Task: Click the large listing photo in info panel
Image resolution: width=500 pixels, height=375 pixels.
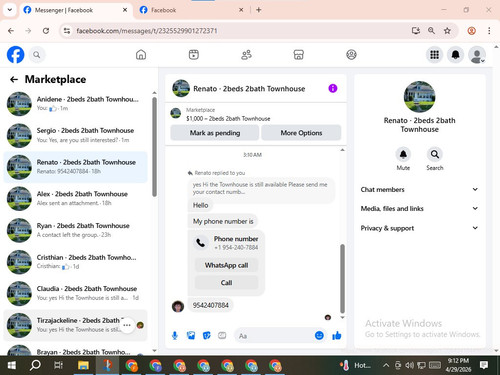Action: tap(419, 97)
